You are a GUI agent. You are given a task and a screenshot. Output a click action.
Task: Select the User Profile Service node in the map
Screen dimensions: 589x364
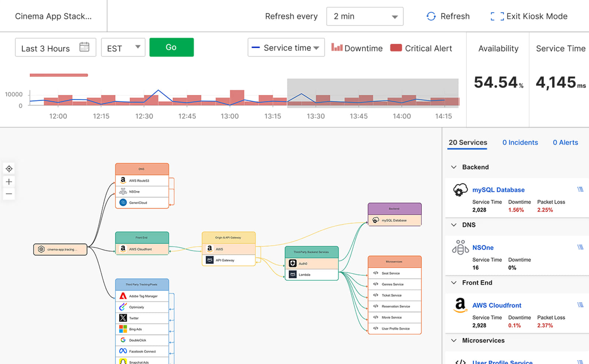395,329
